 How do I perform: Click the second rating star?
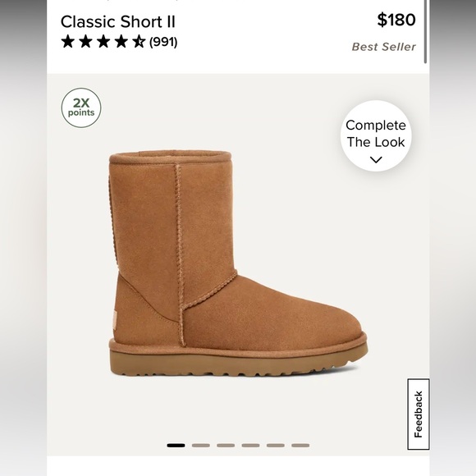(x=85, y=41)
